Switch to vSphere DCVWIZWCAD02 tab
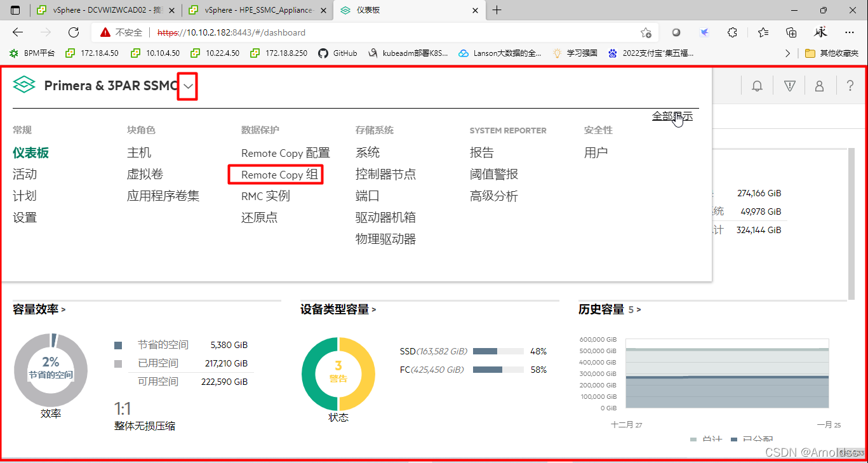Image resolution: width=868 pixels, height=463 pixels. pyautogui.click(x=105, y=10)
